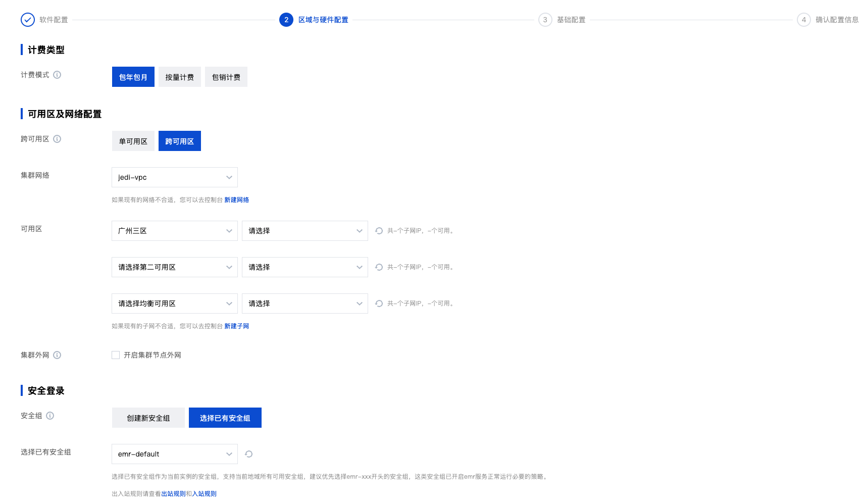Open info tooltip icon next to 计费模式
863x504 pixels.
coord(57,75)
